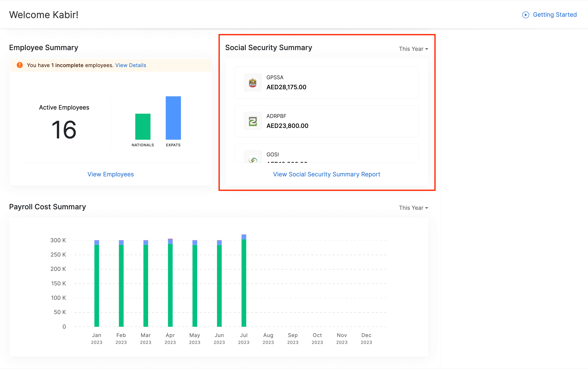The height and width of the screenshot is (369, 588).
Task: Click the Apr 2023 payroll bar
Action: point(170,285)
